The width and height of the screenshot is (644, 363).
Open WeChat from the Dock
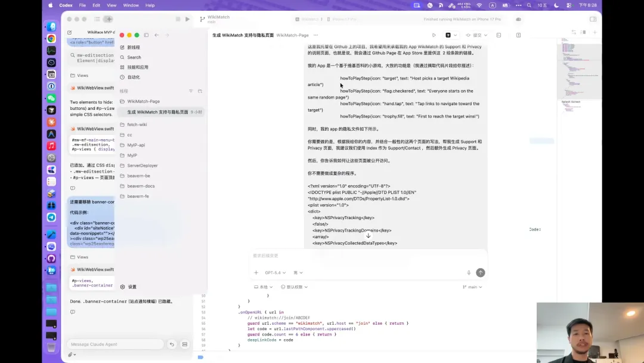(51, 99)
